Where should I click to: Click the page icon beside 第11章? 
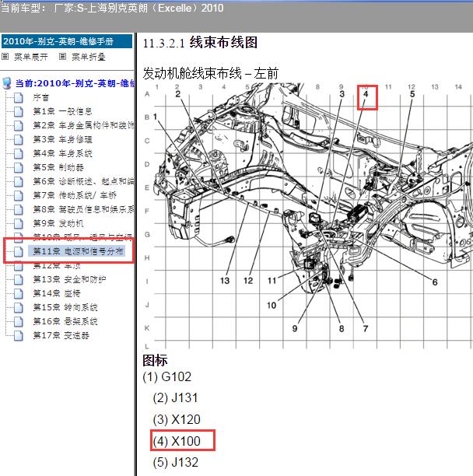click(19, 251)
